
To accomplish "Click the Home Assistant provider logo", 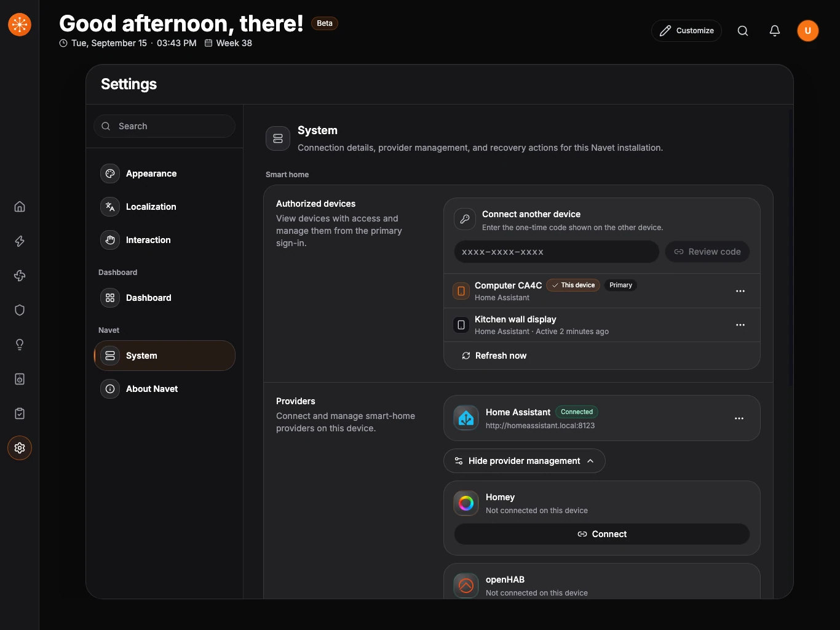I will click(466, 418).
